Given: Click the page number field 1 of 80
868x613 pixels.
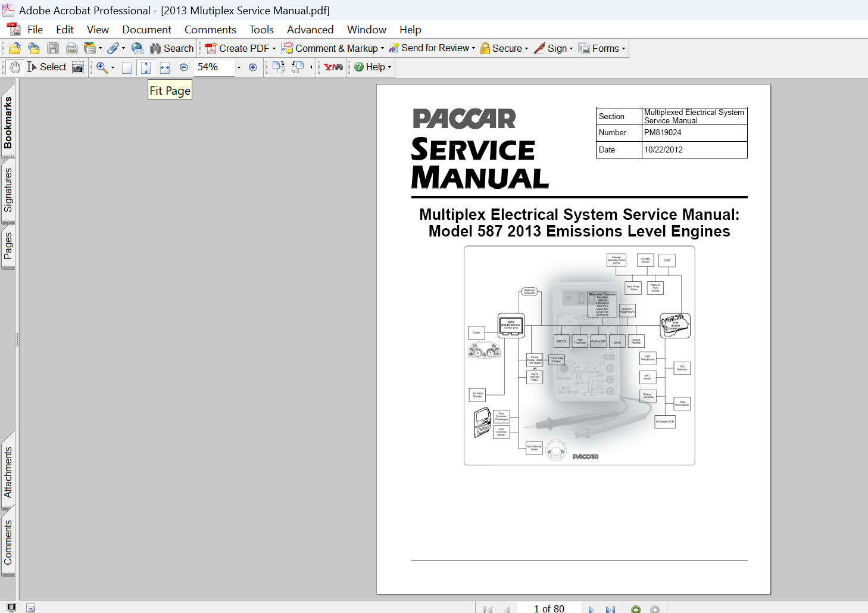Looking at the screenshot, I should (x=549, y=608).
